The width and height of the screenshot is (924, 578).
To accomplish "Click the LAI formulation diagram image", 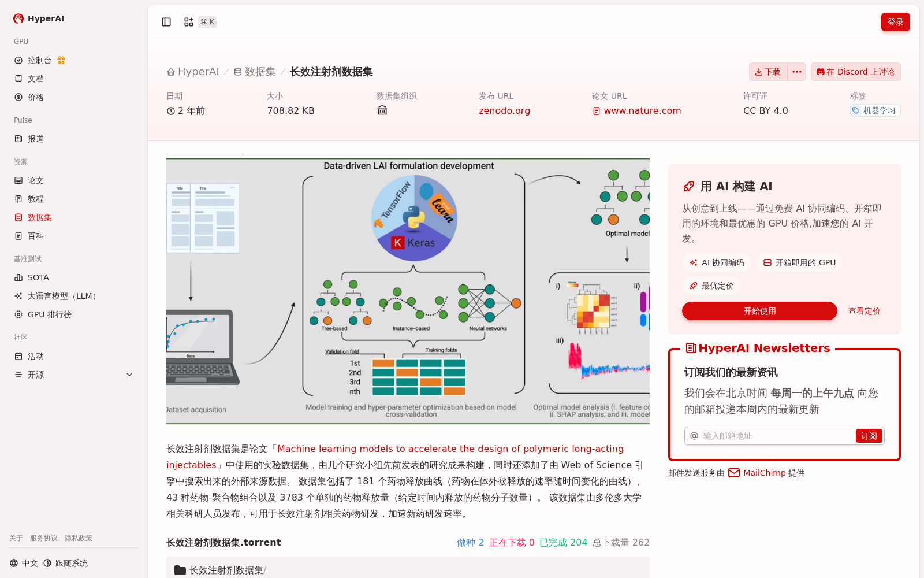I will 408,290.
